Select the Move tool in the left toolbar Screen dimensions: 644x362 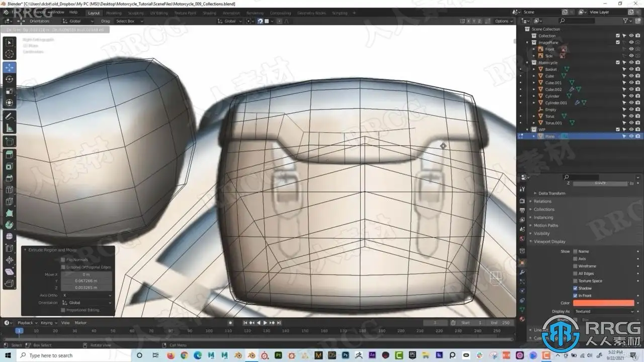point(10,67)
